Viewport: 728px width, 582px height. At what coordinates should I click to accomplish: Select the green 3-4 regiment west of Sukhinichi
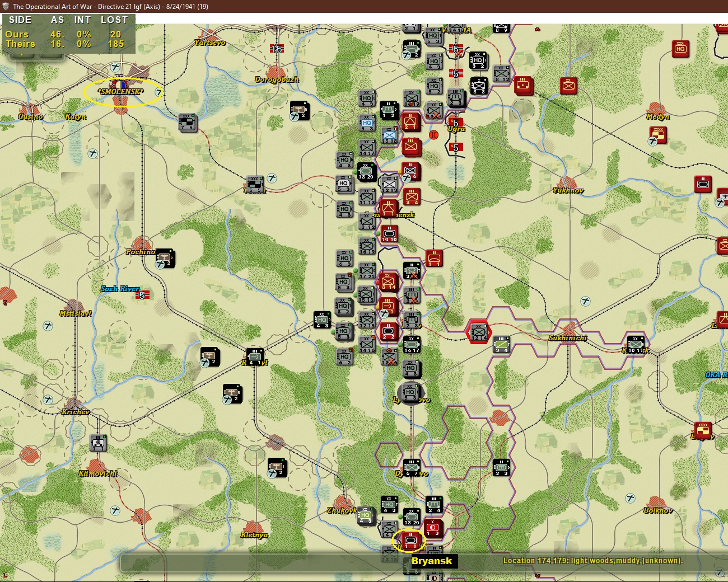pos(501,345)
